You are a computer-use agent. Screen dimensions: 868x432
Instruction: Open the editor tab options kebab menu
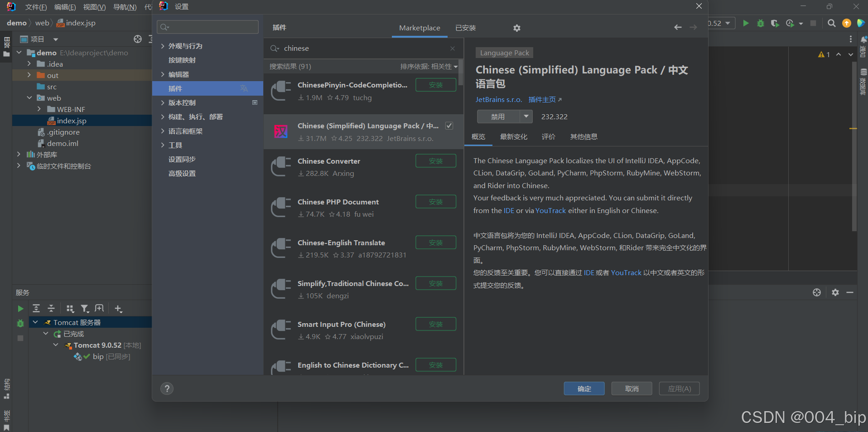coord(851,39)
